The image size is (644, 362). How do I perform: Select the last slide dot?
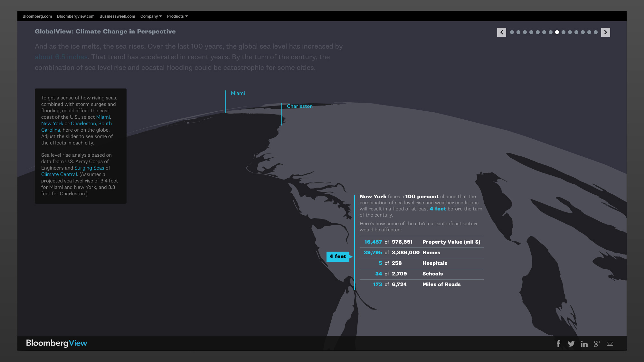pyautogui.click(x=596, y=32)
